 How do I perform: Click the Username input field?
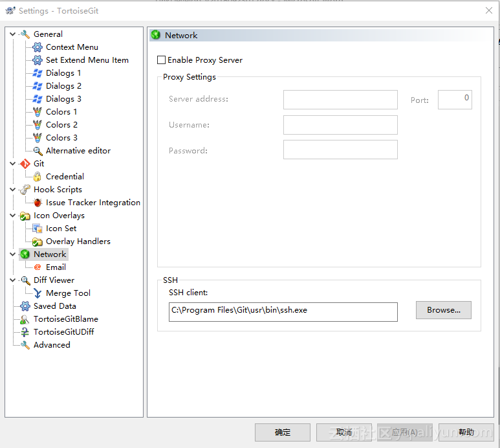click(340, 125)
